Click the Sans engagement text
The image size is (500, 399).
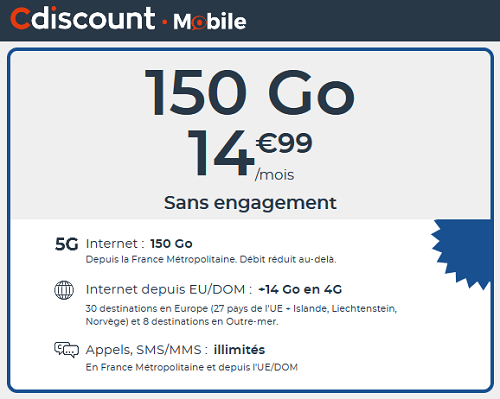click(x=250, y=203)
